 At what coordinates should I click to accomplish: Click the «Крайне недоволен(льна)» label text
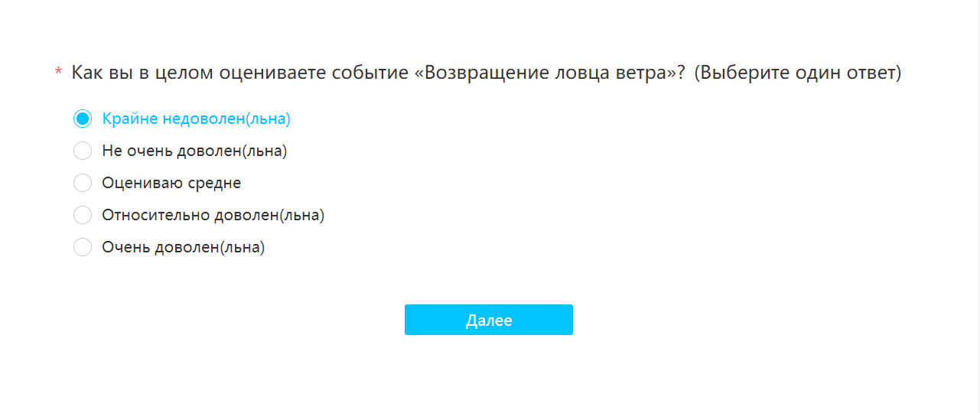pos(197,119)
